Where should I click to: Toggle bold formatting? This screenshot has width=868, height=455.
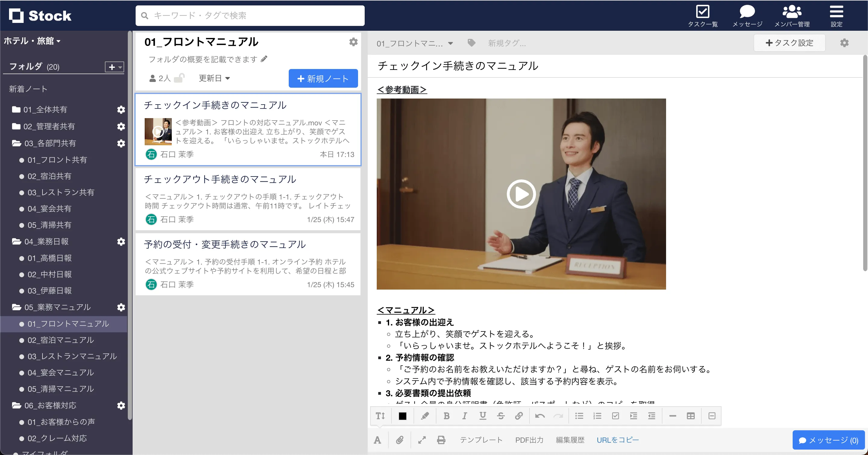446,416
